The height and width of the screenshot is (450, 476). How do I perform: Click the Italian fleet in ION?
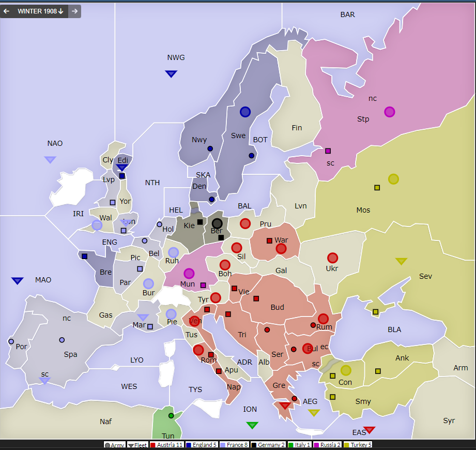[252, 425]
